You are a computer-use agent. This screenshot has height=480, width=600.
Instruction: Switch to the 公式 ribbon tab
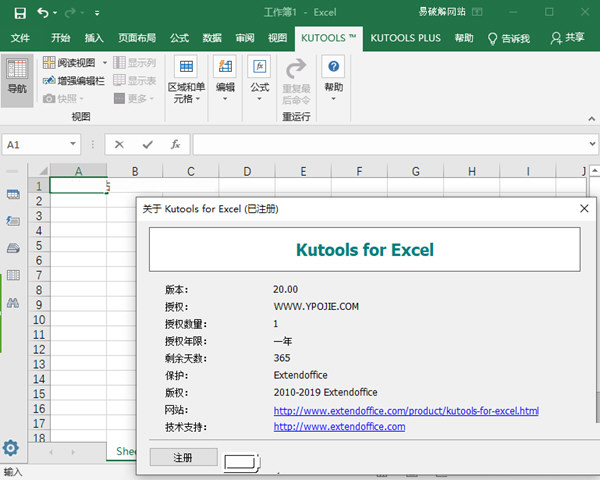(179, 38)
